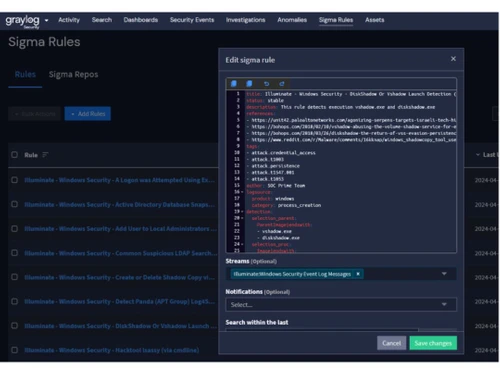Click the Sigma Rules page heading
The image size is (500, 375).
(x=44, y=42)
